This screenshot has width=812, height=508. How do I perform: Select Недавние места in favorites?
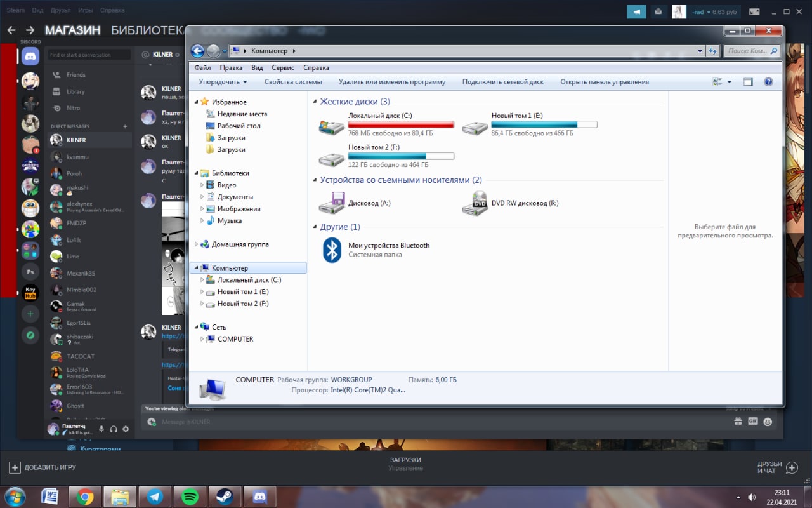click(242, 114)
